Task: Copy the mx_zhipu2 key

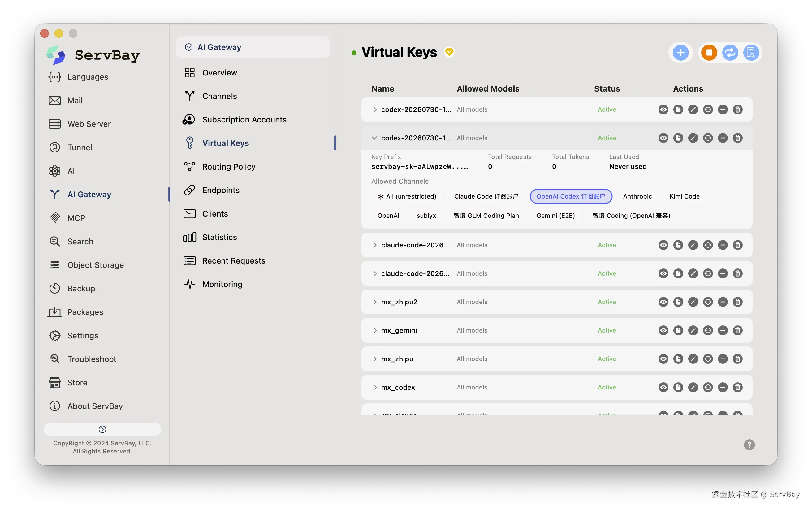Action: pos(678,302)
